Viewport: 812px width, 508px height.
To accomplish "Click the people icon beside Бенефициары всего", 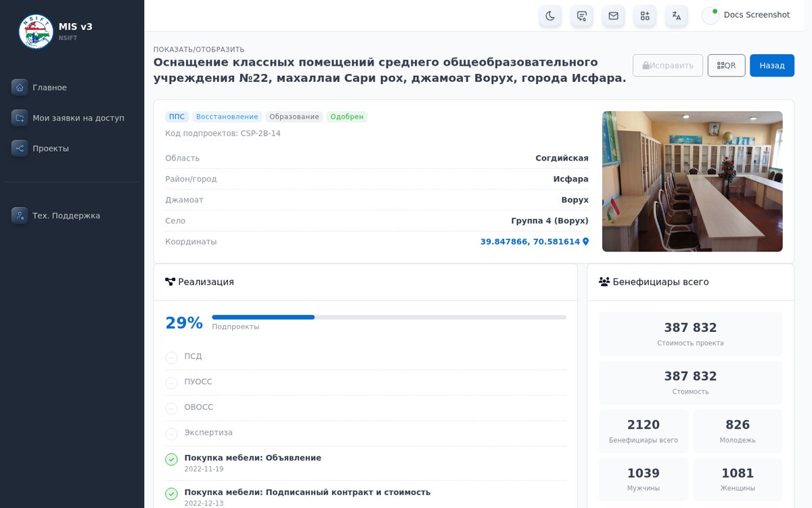I will (x=604, y=282).
